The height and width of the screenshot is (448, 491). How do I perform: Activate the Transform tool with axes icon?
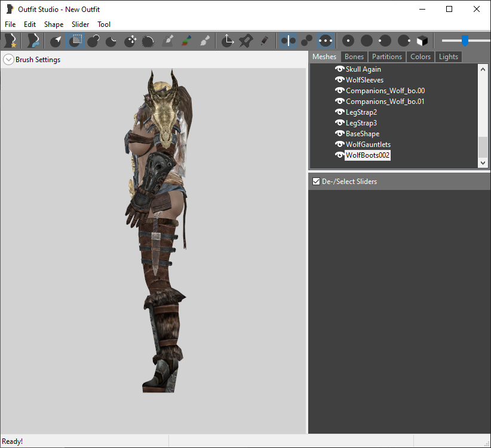point(228,41)
